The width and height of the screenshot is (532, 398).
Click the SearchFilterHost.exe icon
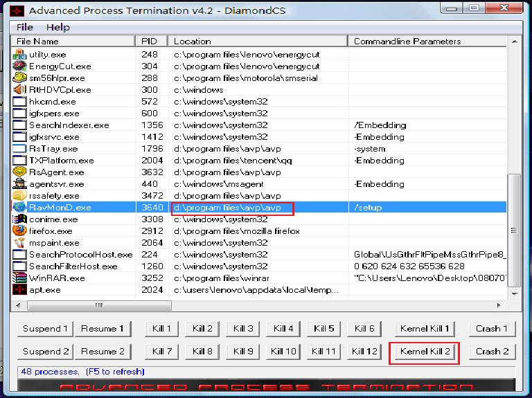click(19, 266)
